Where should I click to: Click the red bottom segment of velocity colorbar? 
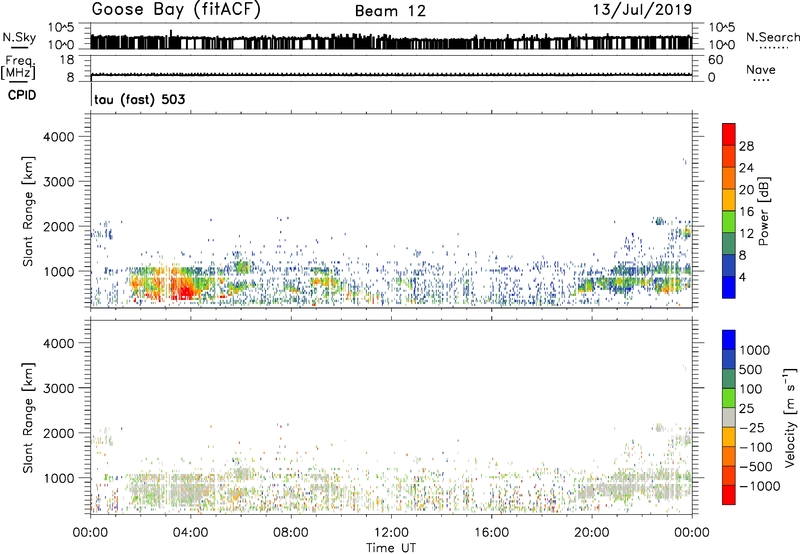[x=729, y=495]
